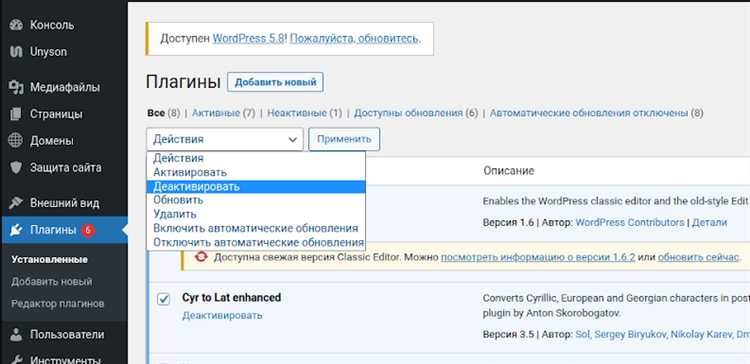Image resolution: width=750 pixels, height=364 pixels.
Task: Click the Медиафайлы media icon
Action: (x=16, y=88)
